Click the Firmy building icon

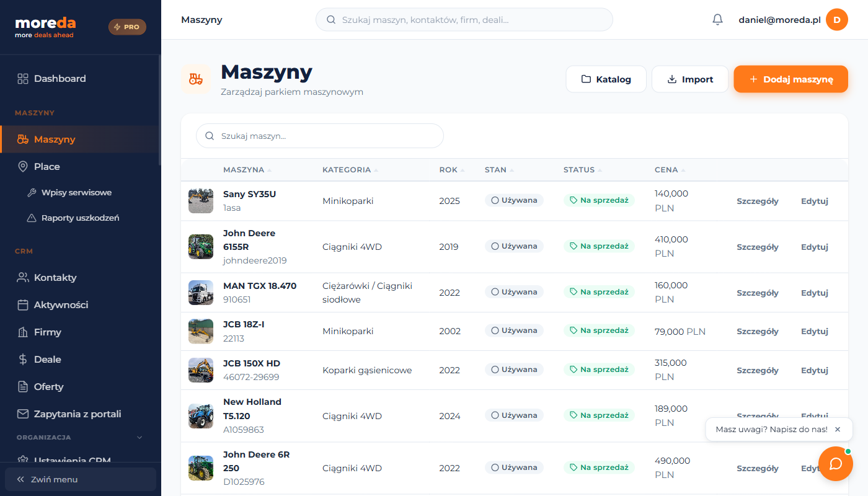[23, 332]
